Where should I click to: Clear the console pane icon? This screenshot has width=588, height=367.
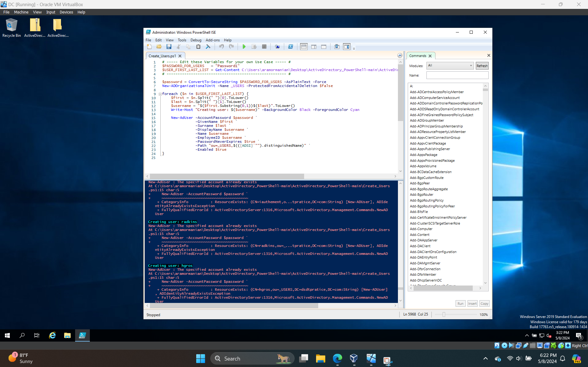pos(208,47)
